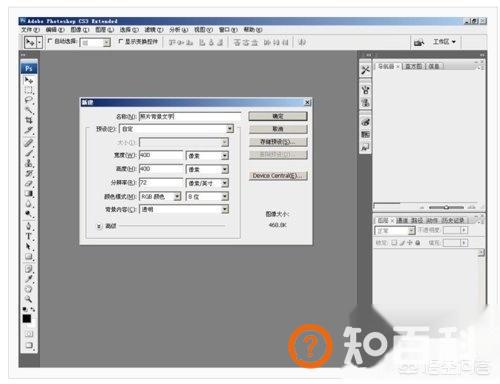Click the black foreground color swatch
Viewport: 500px width, 384px height.
[x=27, y=319]
